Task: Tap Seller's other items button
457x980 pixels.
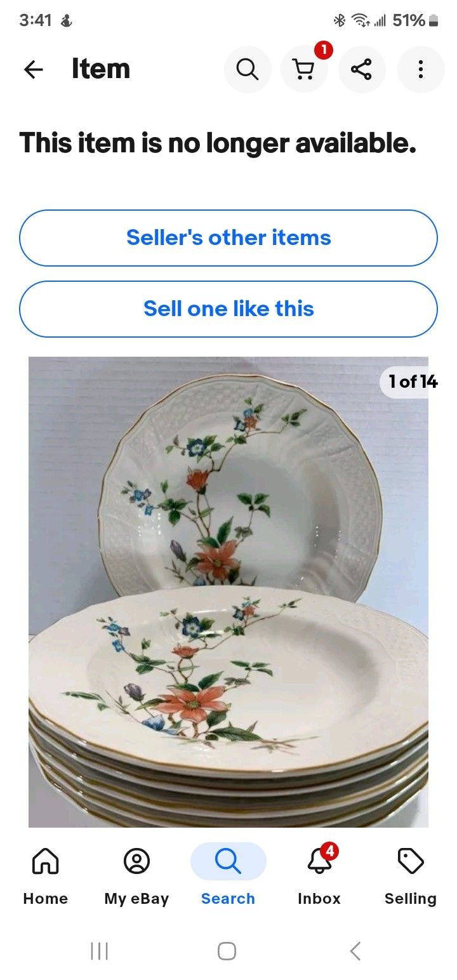Action: [228, 238]
